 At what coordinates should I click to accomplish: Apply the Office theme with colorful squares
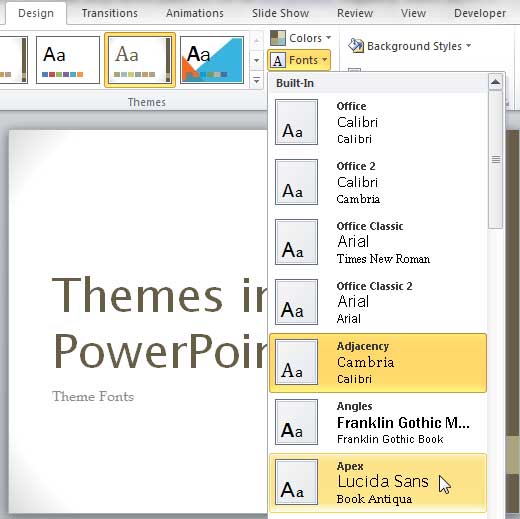(x=68, y=60)
